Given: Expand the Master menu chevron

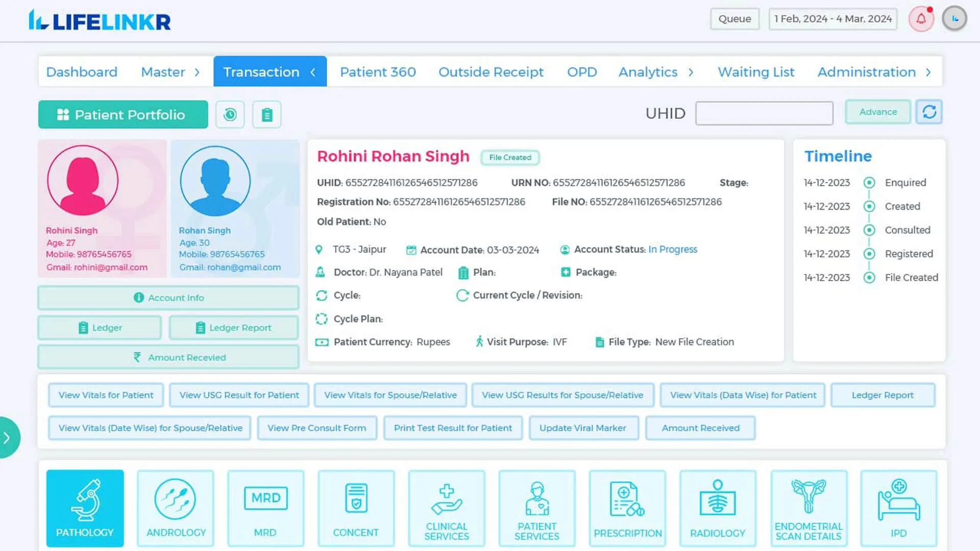Looking at the screenshot, I should tap(197, 72).
